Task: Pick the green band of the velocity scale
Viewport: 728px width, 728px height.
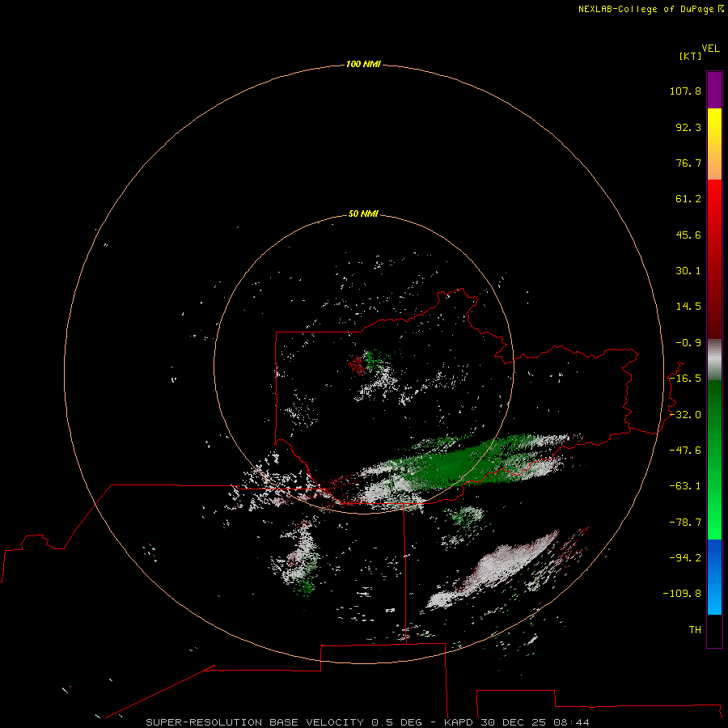Action: click(x=714, y=459)
